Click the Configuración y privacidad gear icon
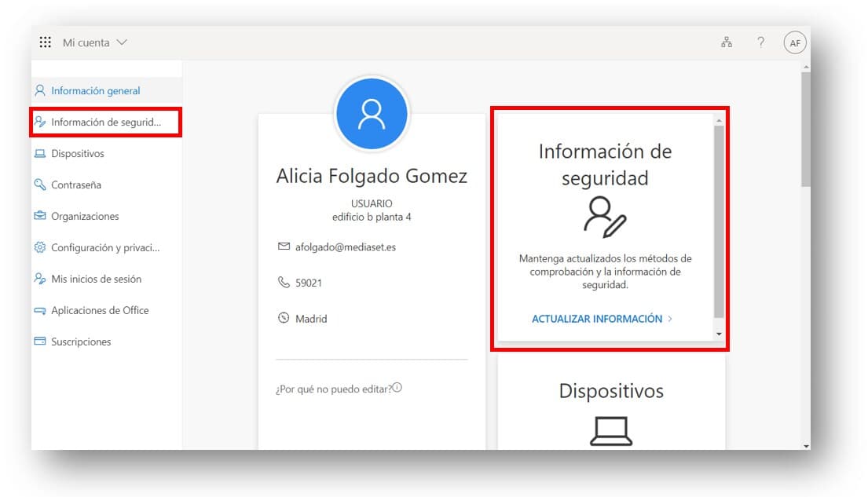 point(40,247)
